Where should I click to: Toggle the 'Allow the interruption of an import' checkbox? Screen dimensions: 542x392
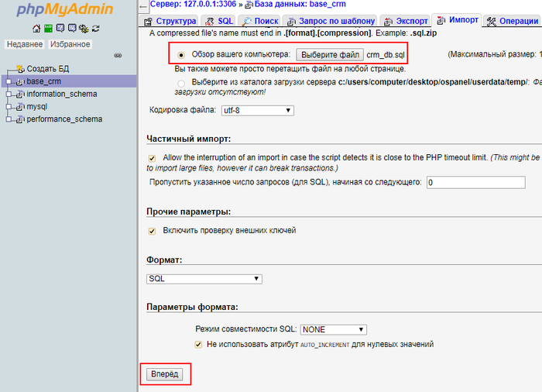[152, 157]
